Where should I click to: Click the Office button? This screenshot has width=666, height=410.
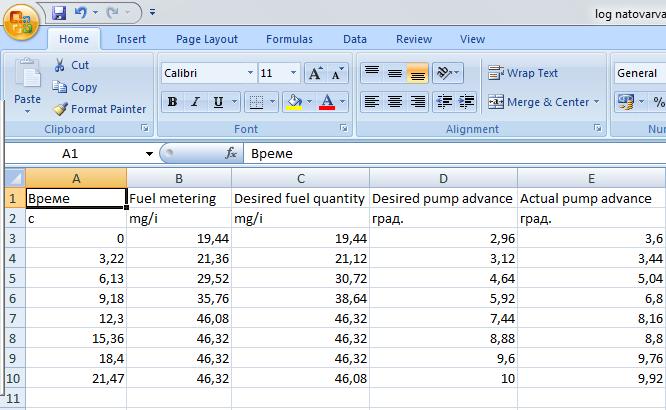click(21, 22)
